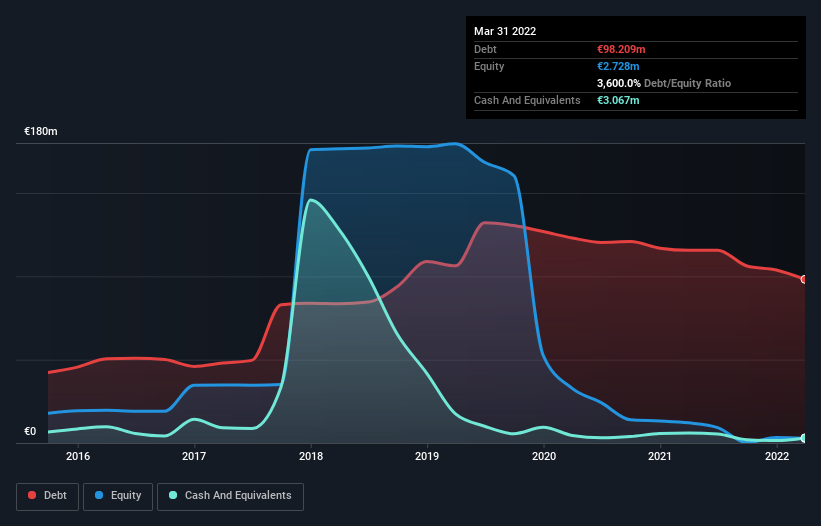The height and width of the screenshot is (526, 821).
Task: Click the 2019 x-axis label
Action: click(x=427, y=456)
